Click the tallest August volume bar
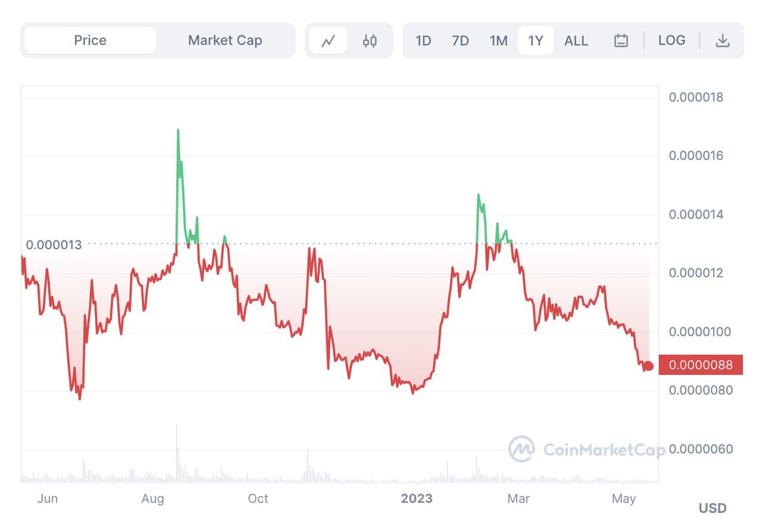The image size is (762, 532). (x=177, y=452)
